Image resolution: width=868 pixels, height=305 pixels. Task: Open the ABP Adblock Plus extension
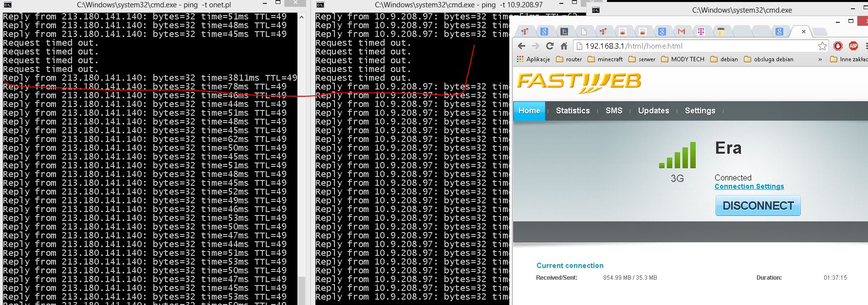(x=853, y=46)
